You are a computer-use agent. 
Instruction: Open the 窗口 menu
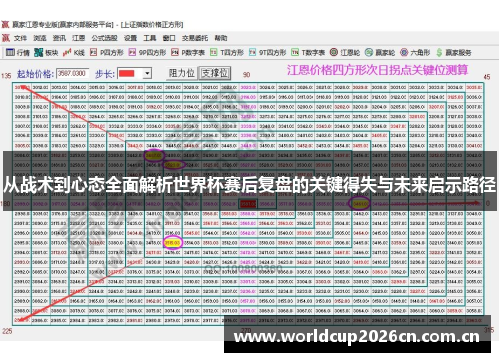point(169,38)
